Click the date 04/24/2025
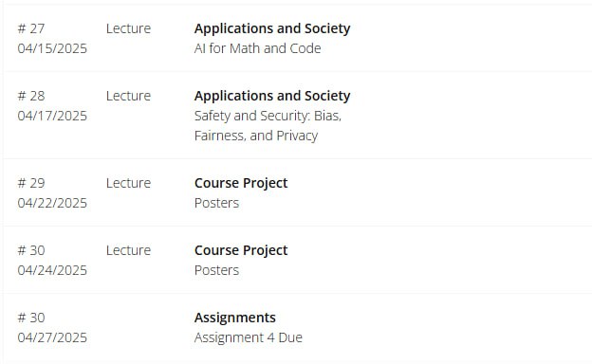Screen dimensions: 592x364 pyautogui.click(x=52, y=270)
